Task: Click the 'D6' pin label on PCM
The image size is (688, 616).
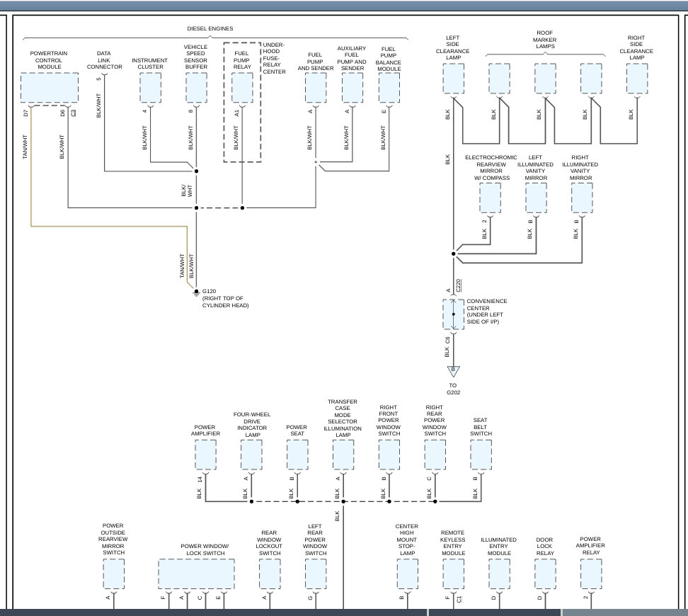Action: pos(62,113)
